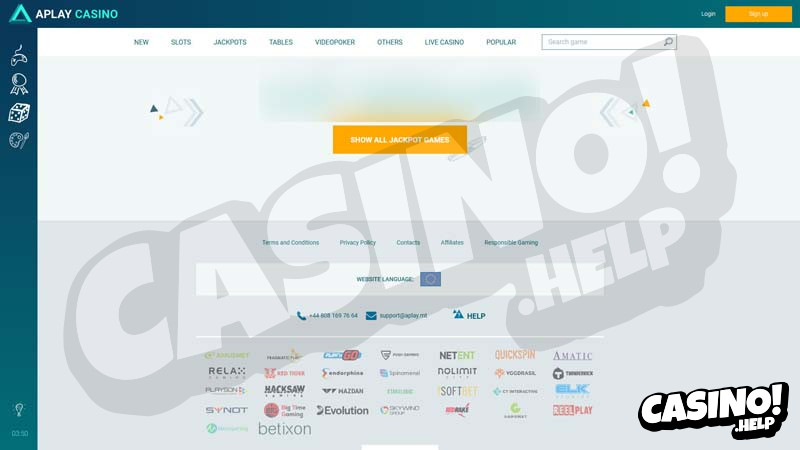
Task: Open the website language flag selector
Action: tap(431, 279)
